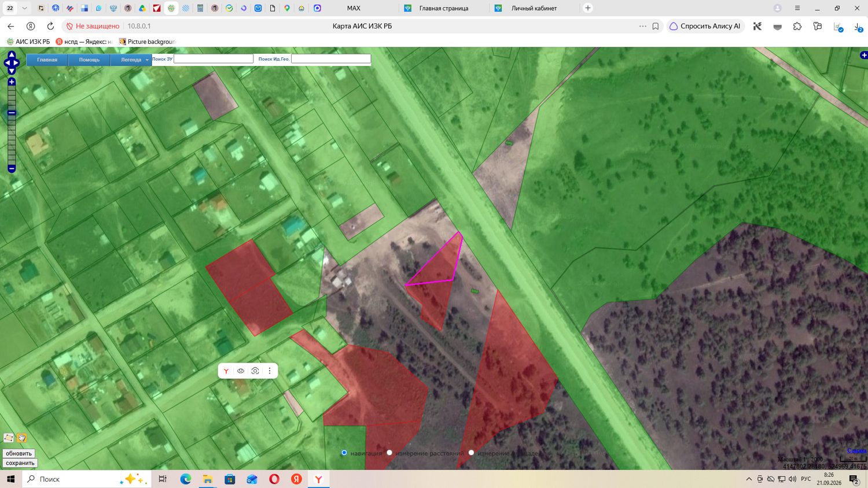The width and height of the screenshot is (868, 488).
Task: Bookmark this page in address bar
Action: [x=656, y=26]
